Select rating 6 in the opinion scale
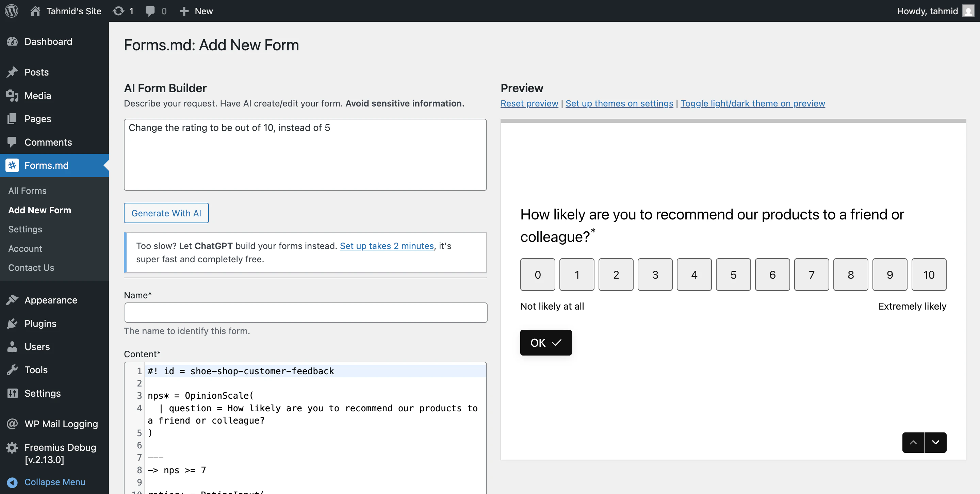The image size is (980, 494). point(773,275)
